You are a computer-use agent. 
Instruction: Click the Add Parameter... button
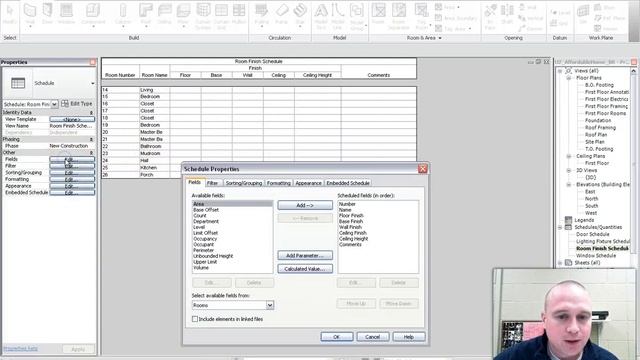coord(305,256)
